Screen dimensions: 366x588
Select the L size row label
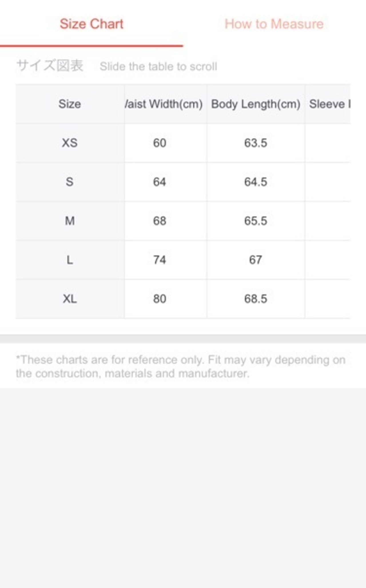(x=70, y=260)
